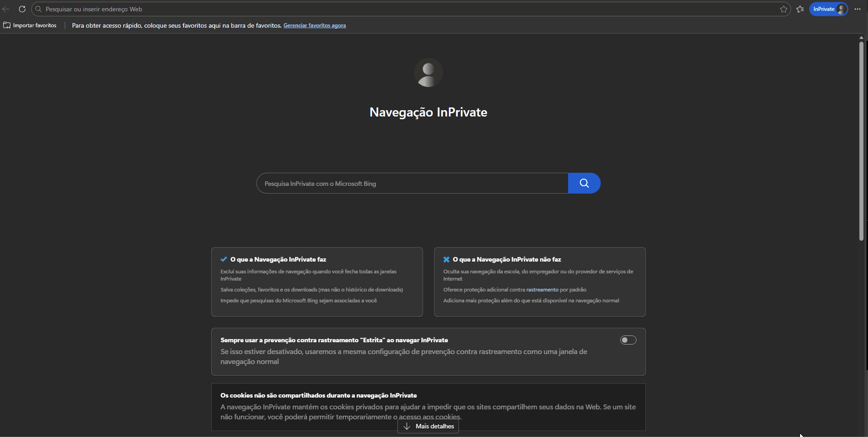Click the "Navegação InPrivate" heading
Viewport: 868px width, 437px height.
[428, 112]
